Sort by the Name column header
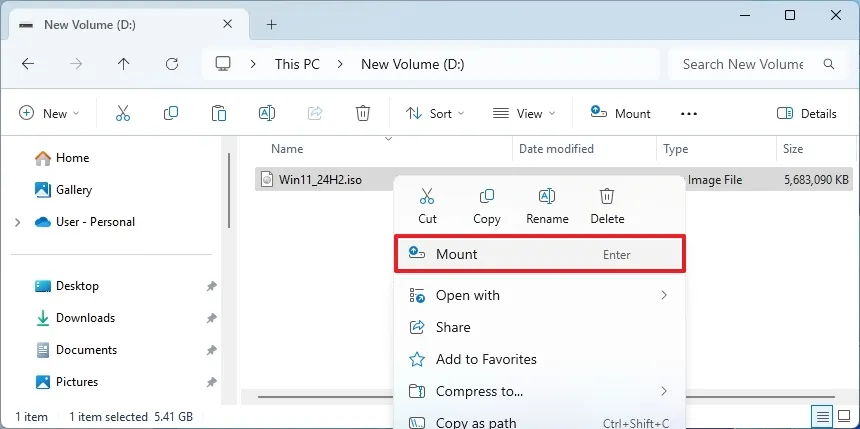The height and width of the screenshot is (429, 860). [287, 149]
